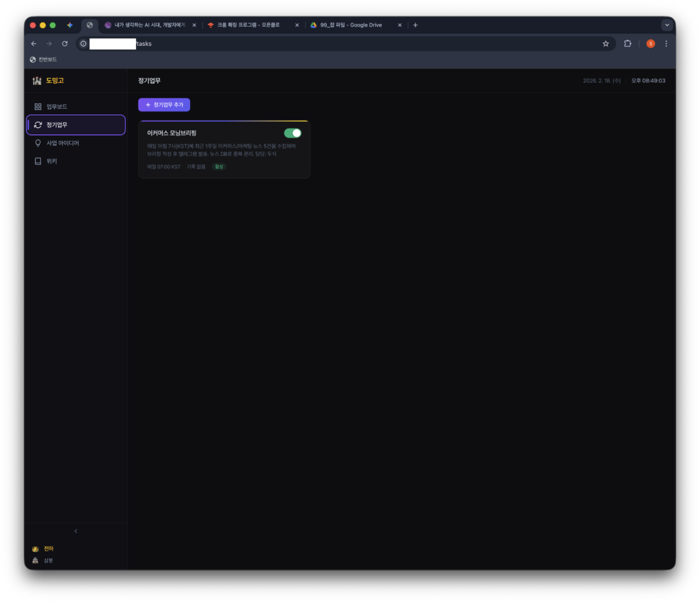The image size is (700, 602).
Task: Click the 정기업무 추가 button
Action: tap(164, 105)
